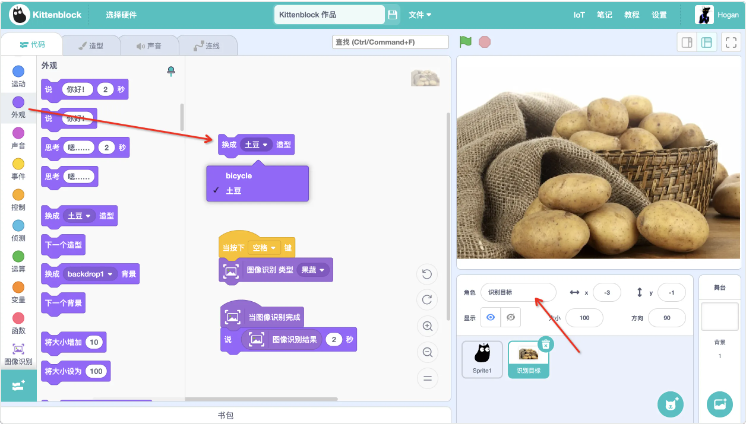This screenshot has width=746, height=425.
Task: Select the 图像识别 block category
Action: pyautogui.click(x=18, y=353)
